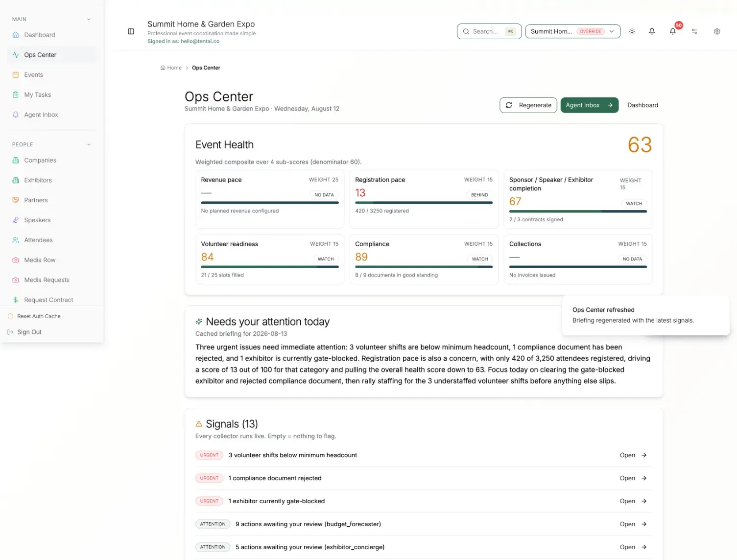This screenshot has height=560, width=737.
Task: Click the plain bell icon
Action: 652,31
